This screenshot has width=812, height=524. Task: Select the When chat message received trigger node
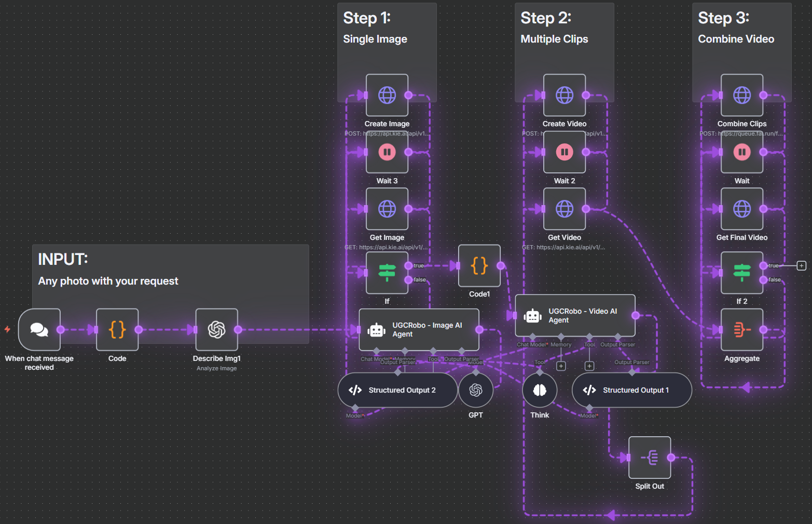39,330
